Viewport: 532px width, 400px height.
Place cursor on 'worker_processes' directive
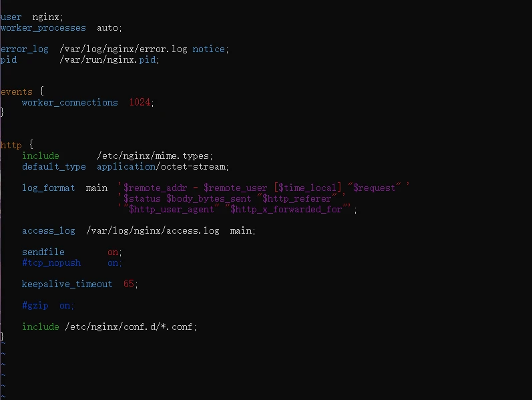(x=43, y=28)
